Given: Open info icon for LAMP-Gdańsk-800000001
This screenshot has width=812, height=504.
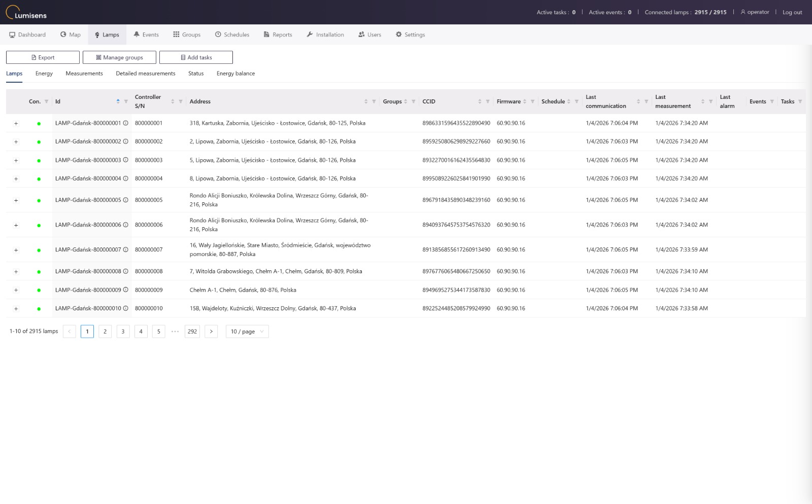Looking at the screenshot, I should point(126,123).
